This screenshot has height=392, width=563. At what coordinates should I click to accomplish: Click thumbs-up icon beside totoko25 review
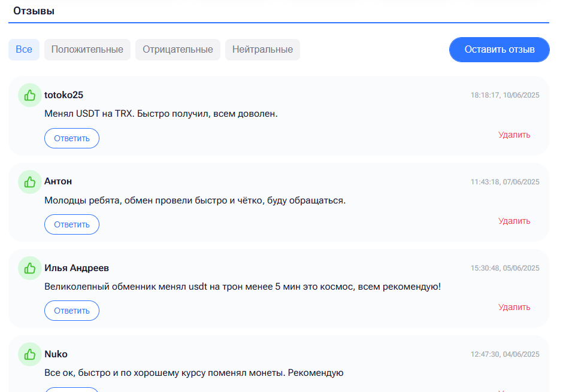click(x=30, y=95)
